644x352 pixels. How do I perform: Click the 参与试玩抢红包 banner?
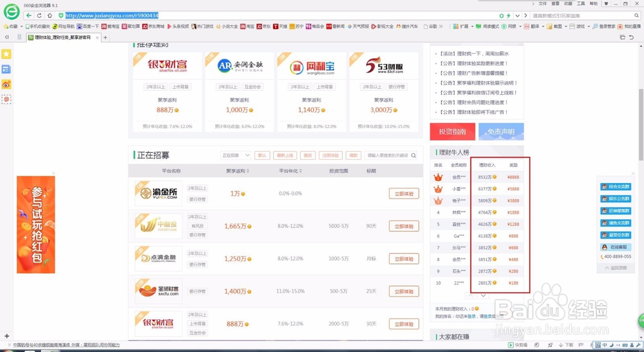point(35,224)
